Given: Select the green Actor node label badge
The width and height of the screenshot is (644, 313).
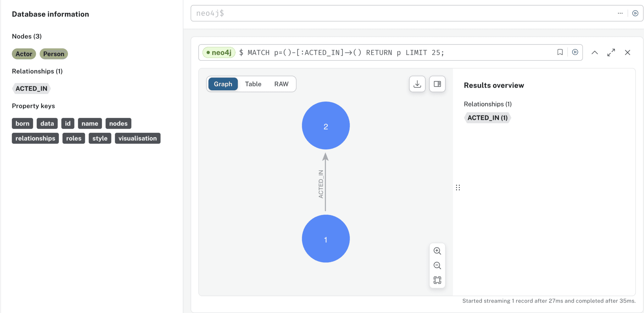Looking at the screenshot, I should (24, 54).
